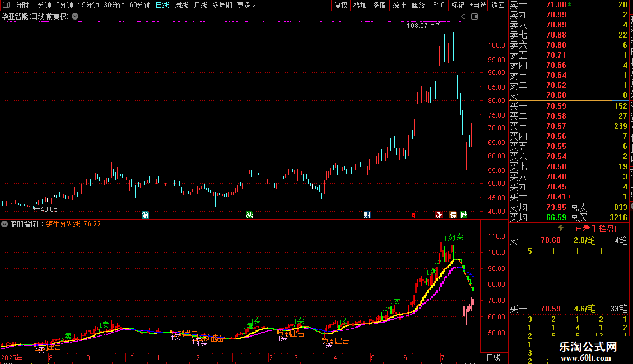Click the 卖一 2.0/笔 summary value

tap(585, 240)
